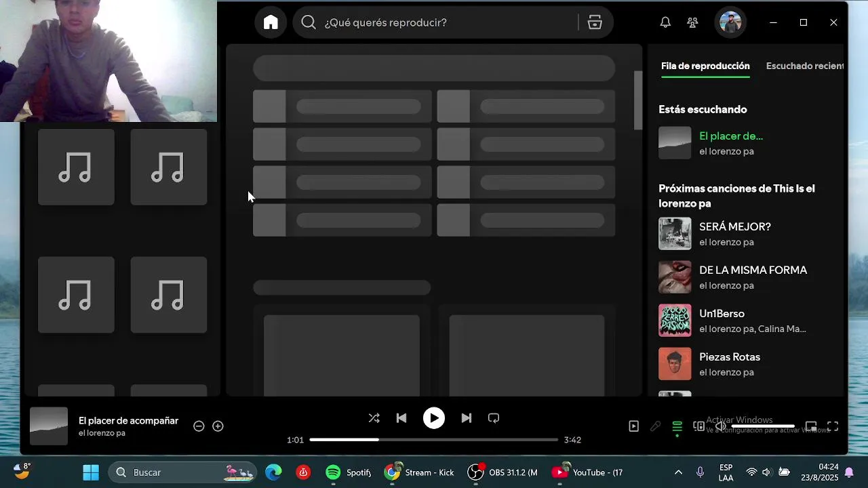Add current song with plus icon
Screen dimensions: 868x488
point(218,426)
